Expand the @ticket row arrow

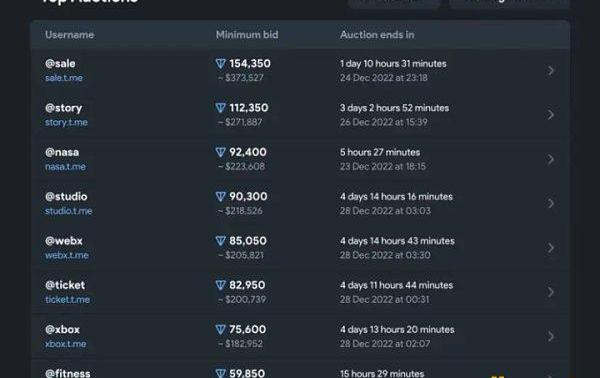[551, 292]
